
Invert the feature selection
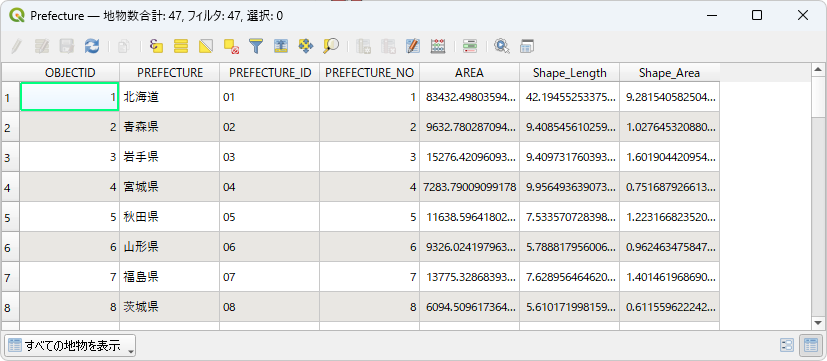[206, 46]
